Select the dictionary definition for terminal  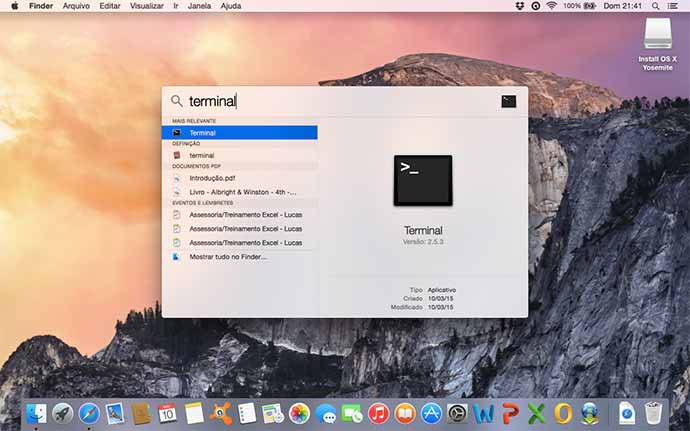(x=240, y=155)
